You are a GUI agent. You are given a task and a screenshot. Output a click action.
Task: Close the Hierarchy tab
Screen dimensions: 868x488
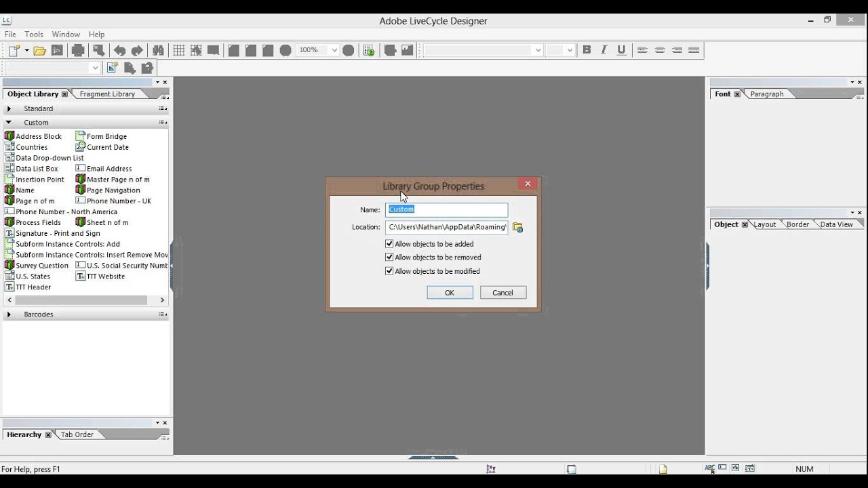[48, 434]
